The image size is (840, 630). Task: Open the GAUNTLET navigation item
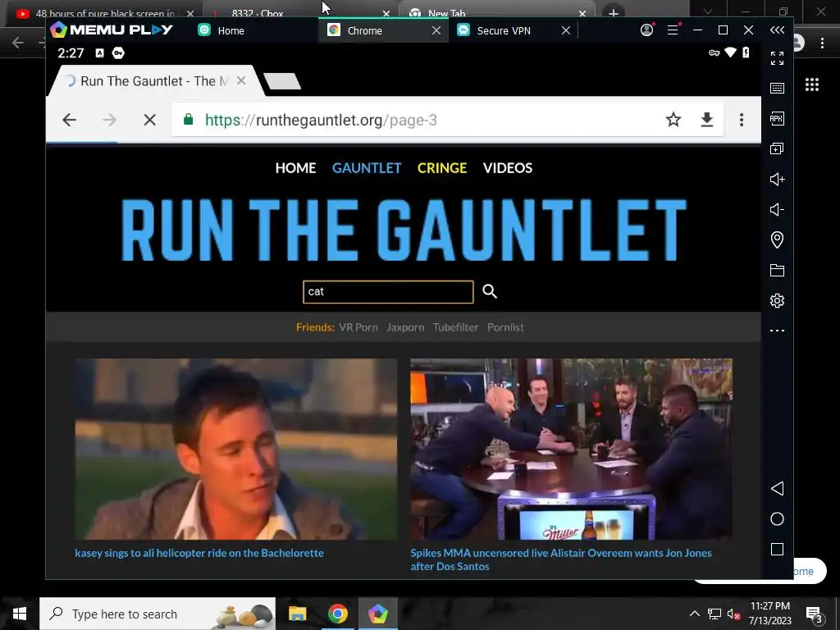click(x=367, y=168)
